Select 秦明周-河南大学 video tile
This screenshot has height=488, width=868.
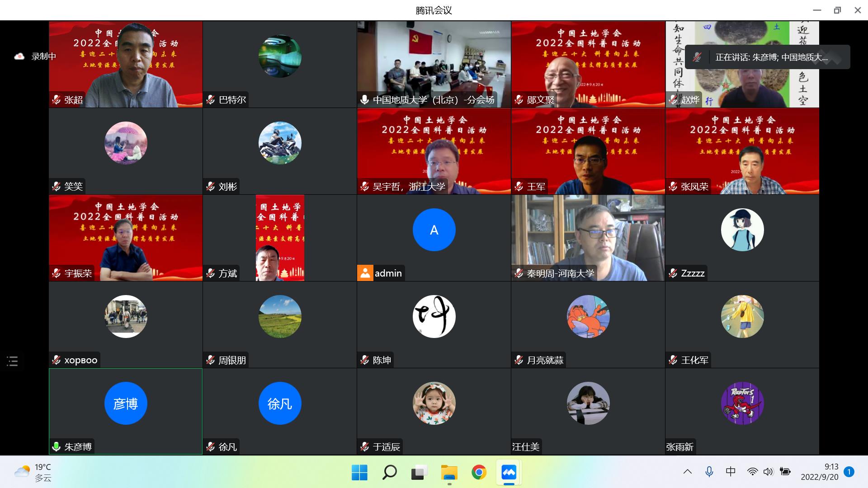pos(588,238)
